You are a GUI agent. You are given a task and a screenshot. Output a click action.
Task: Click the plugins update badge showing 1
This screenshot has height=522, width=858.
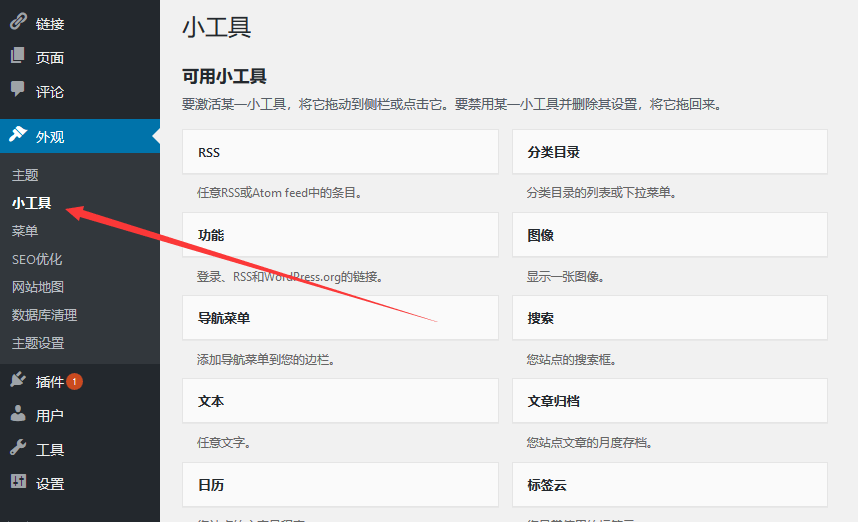click(x=75, y=381)
